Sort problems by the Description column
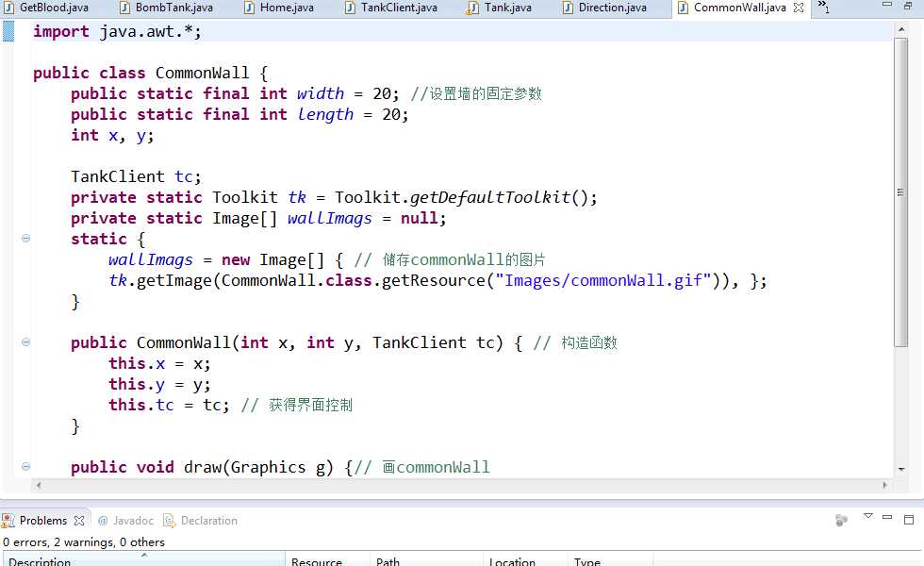Image resolution: width=924 pixels, height=566 pixels. click(144, 560)
